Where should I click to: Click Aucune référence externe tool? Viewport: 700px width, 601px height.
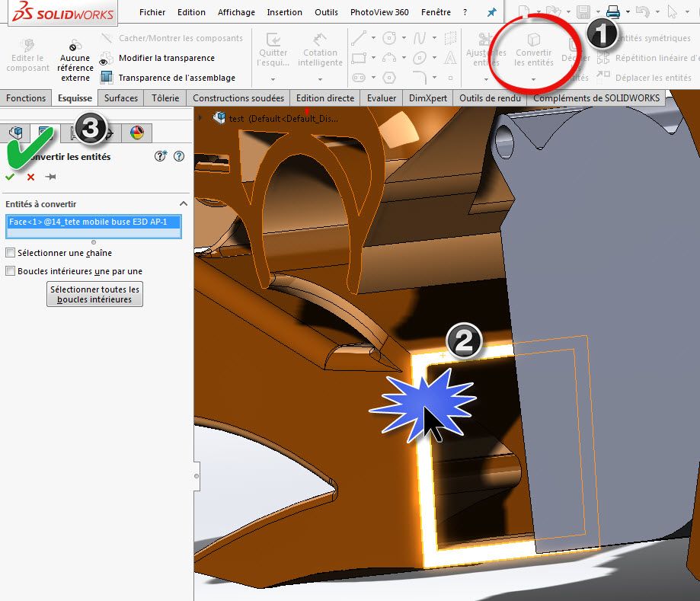pos(75,60)
